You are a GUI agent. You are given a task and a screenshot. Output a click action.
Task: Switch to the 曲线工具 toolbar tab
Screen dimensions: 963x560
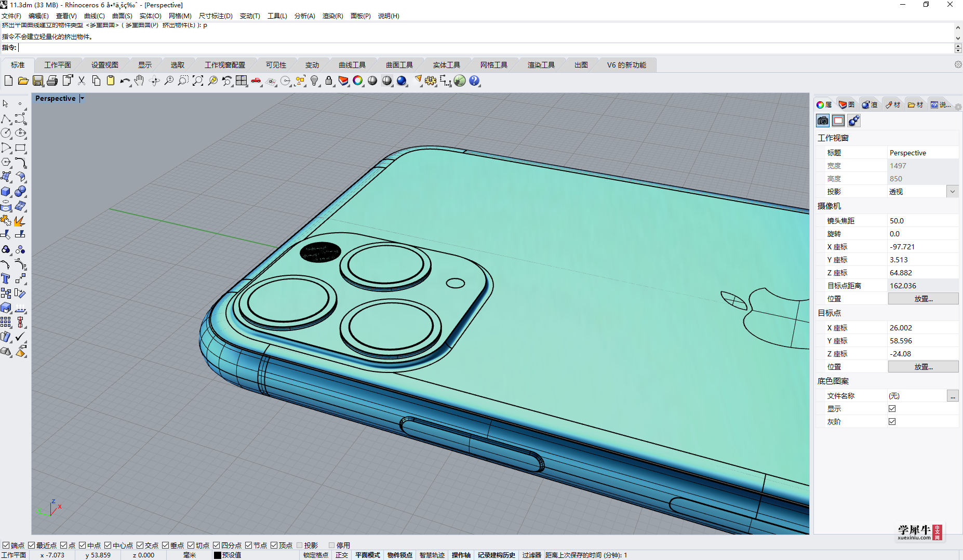point(352,65)
